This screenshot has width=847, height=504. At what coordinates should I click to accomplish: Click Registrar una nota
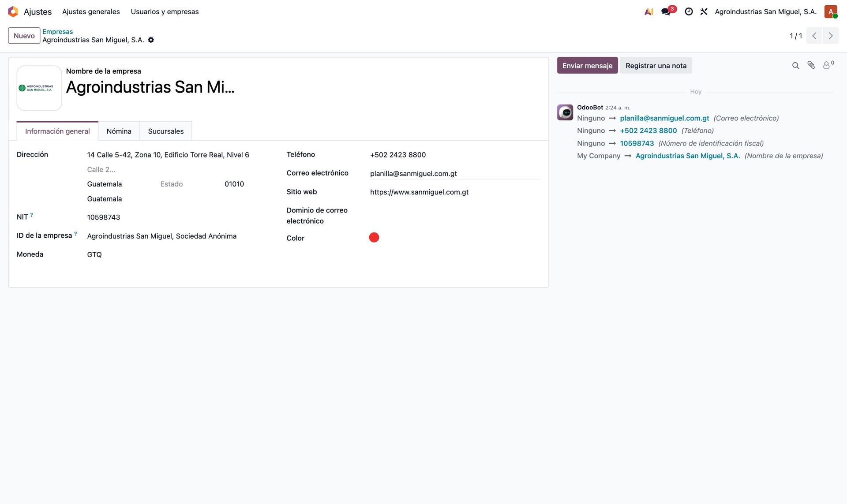pyautogui.click(x=656, y=66)
